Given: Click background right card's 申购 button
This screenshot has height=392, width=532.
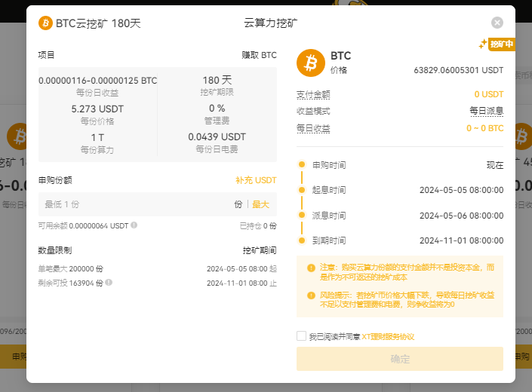Looking at the screenshot, I should pyautogui.click(x=524, y=357).
